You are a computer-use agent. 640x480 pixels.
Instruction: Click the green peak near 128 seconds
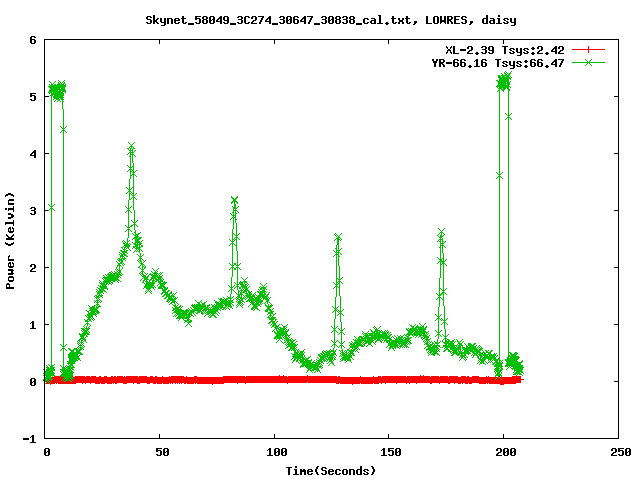point(338,236)
